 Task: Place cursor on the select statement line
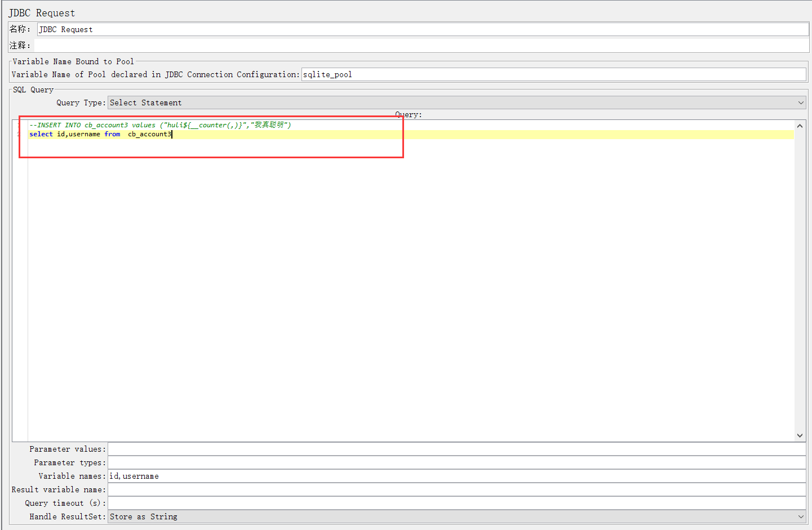pyautogui.click(x=101, y=134)
